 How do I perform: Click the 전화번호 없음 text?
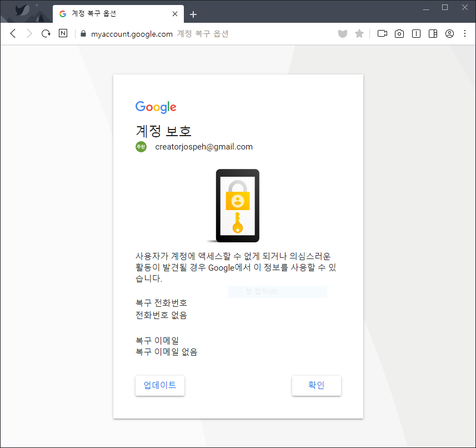pyautogui.click(x=161, y=315)
